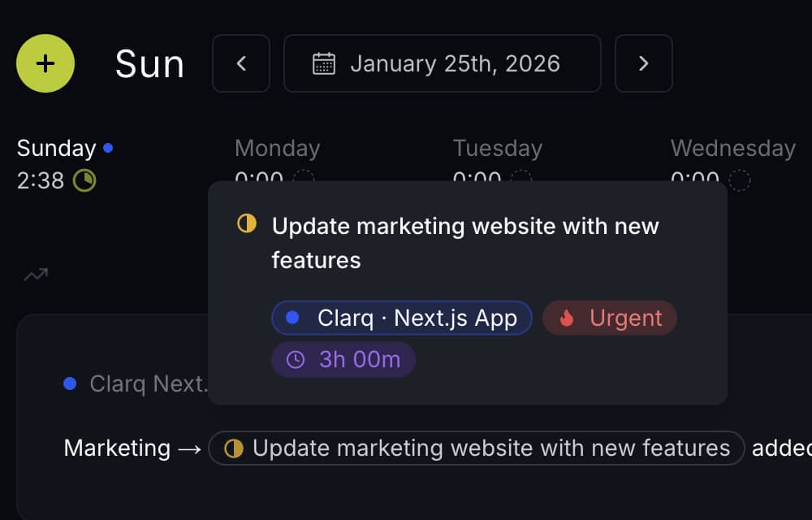Click Sunday's 2:38 time progress icon
812x520 pixels.
[x=84, y=180]
